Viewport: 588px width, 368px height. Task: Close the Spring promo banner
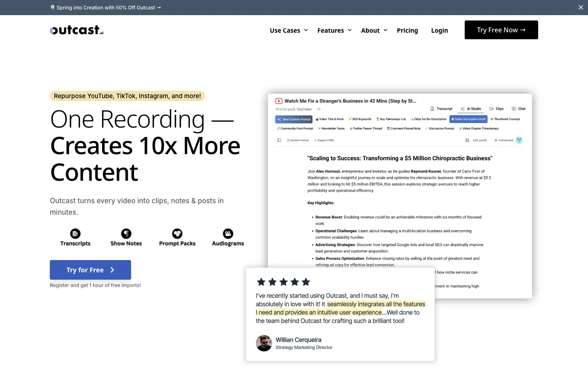click(581, 7)
